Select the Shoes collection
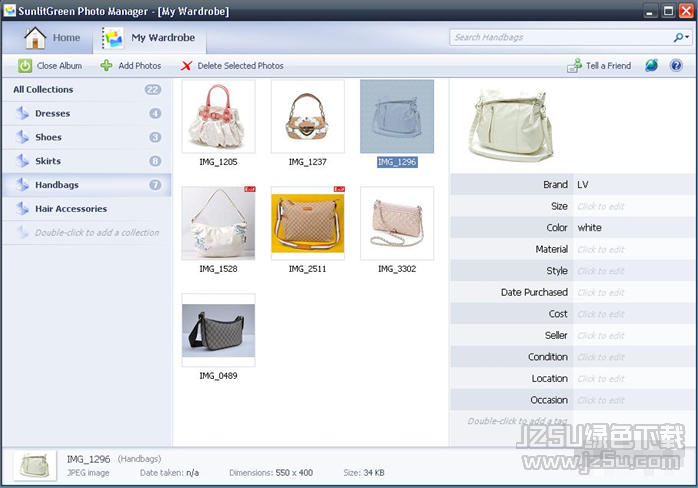 coord(87,137)
